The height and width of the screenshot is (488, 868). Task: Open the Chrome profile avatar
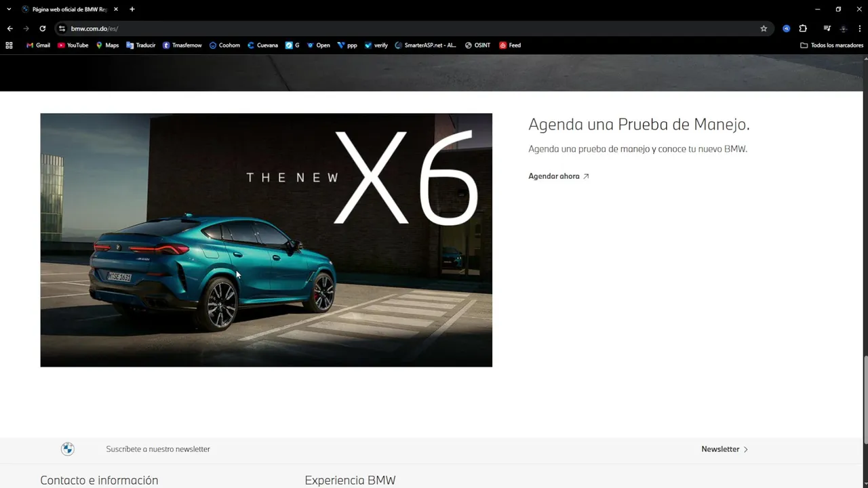[844, 28]
